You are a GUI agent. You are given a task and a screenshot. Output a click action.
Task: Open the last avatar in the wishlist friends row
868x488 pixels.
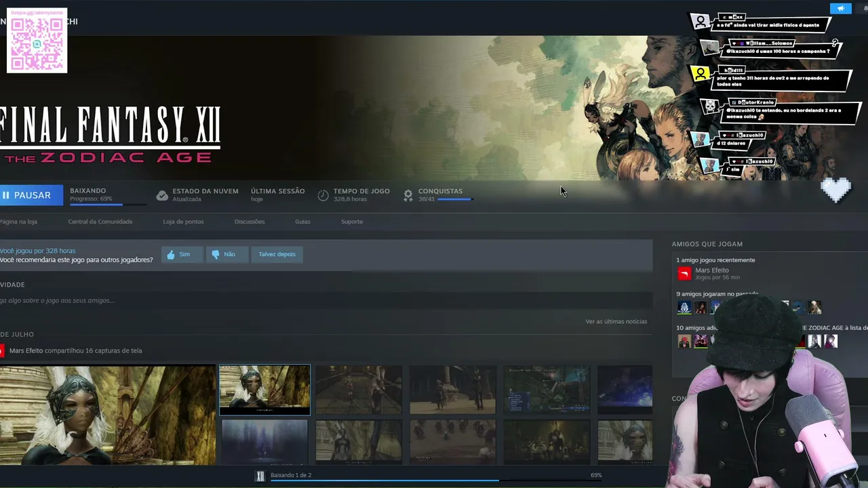[831, 341]
